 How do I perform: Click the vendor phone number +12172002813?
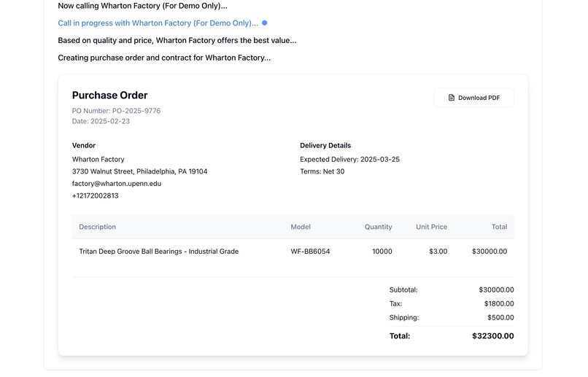(95, 196)
